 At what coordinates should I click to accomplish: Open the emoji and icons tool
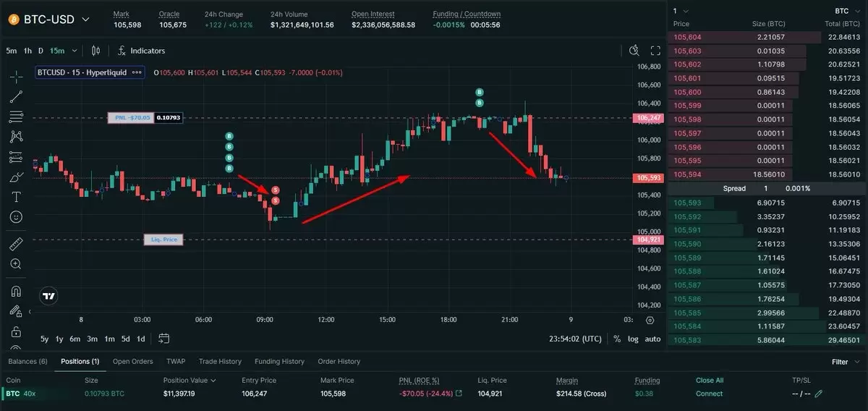16,216
